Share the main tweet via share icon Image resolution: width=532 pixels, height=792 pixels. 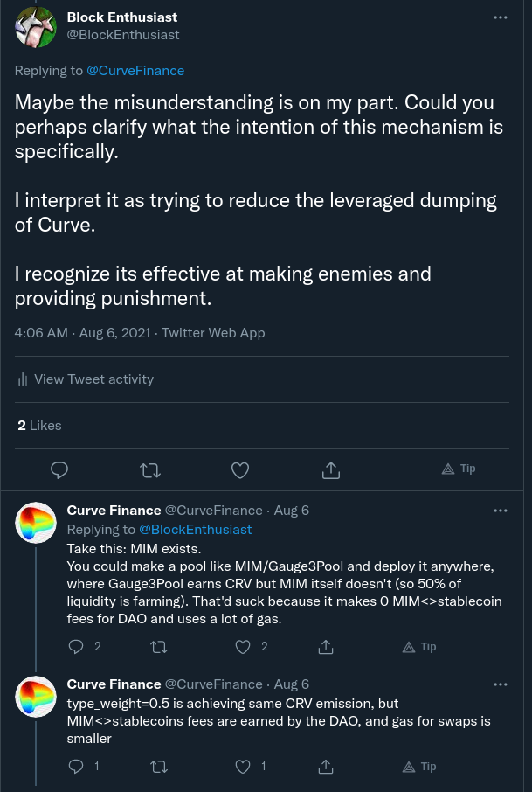pyautogui.click(x=331, y=470)
